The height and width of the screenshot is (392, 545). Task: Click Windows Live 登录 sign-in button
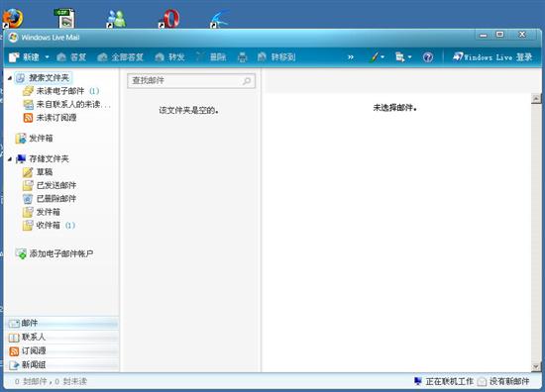point(492,57)
